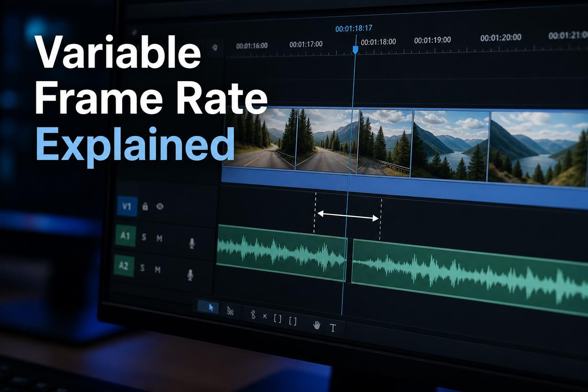Click ruler mark 00:01:18:00
Image resolution: width=588 pixels, height=392 pixels.
tap(378, 42)
